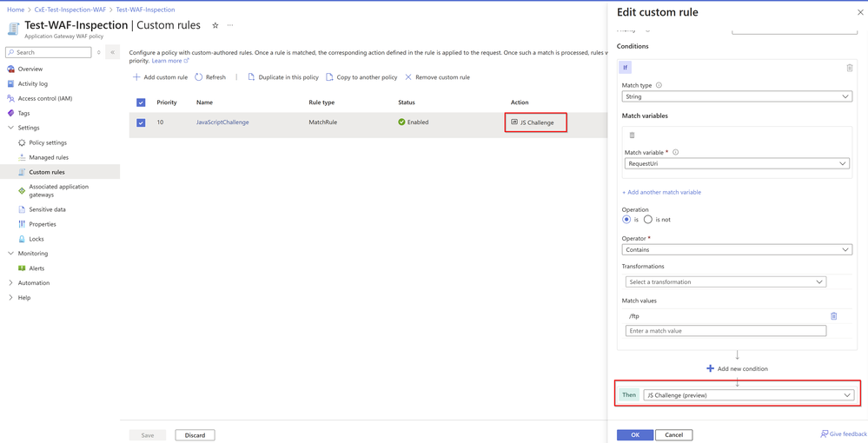Open the Match type String dropdown

[x=737, y=96]
